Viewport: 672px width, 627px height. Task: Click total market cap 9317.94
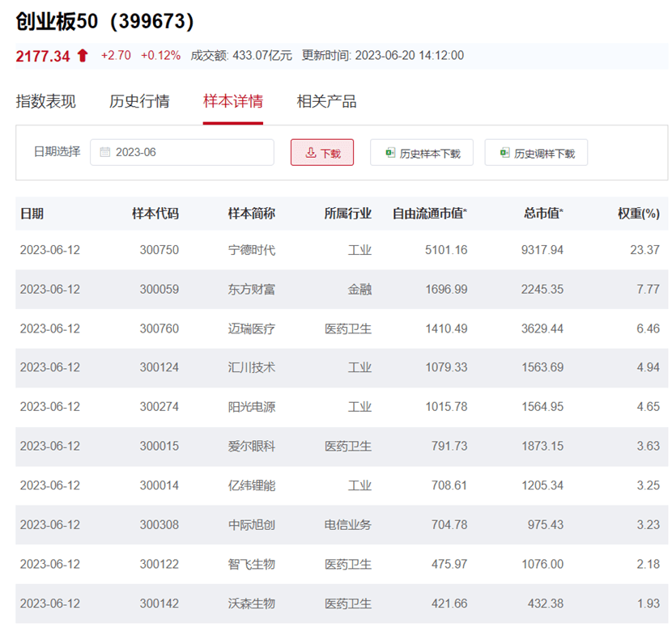(542, 250)
